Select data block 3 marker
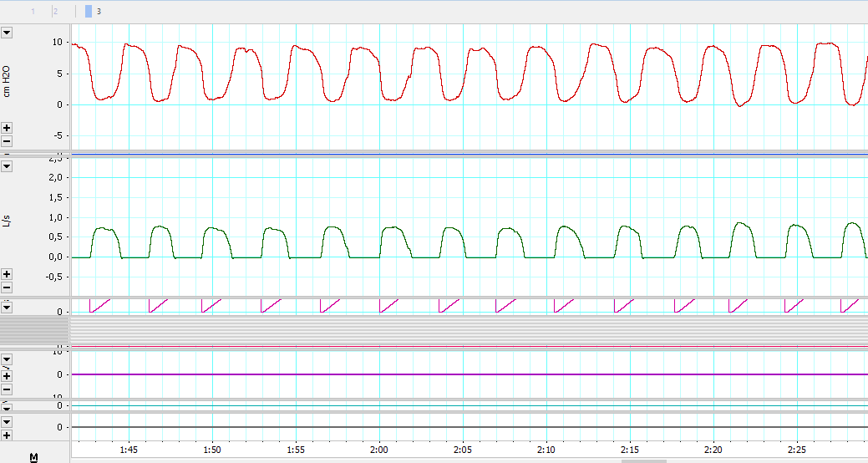The image size is (868, 463). coord(89,12)
